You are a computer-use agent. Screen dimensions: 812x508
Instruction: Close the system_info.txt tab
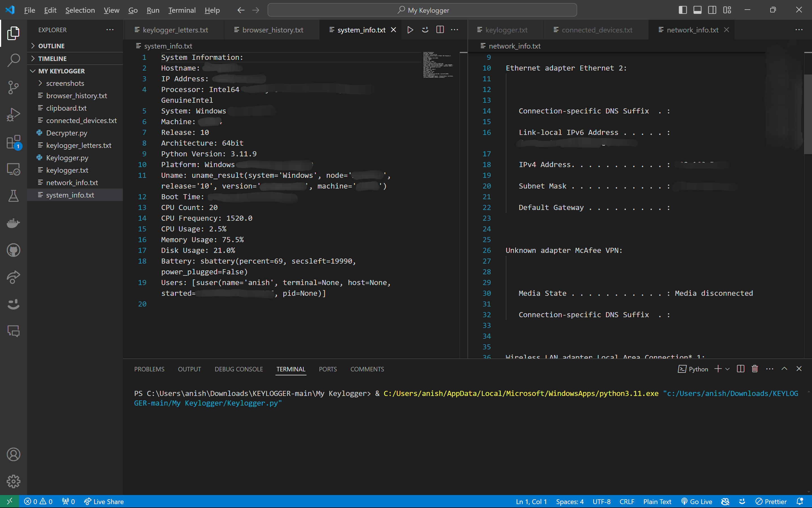pos(394,30)
